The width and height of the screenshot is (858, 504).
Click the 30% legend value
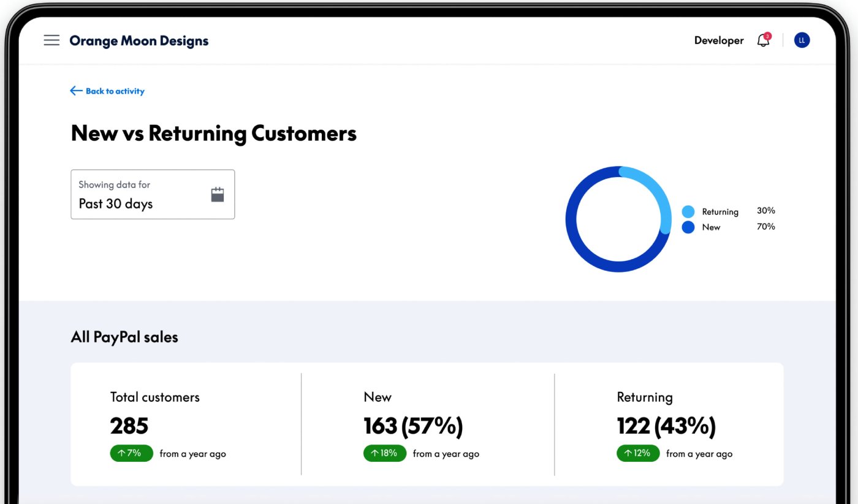pos(765,211)
